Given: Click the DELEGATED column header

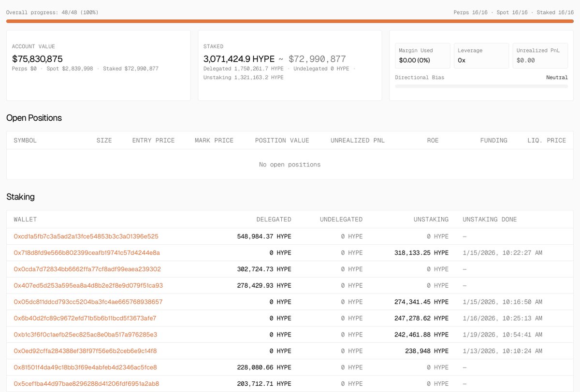Looking at the screenshot, I should coord(274,220).
